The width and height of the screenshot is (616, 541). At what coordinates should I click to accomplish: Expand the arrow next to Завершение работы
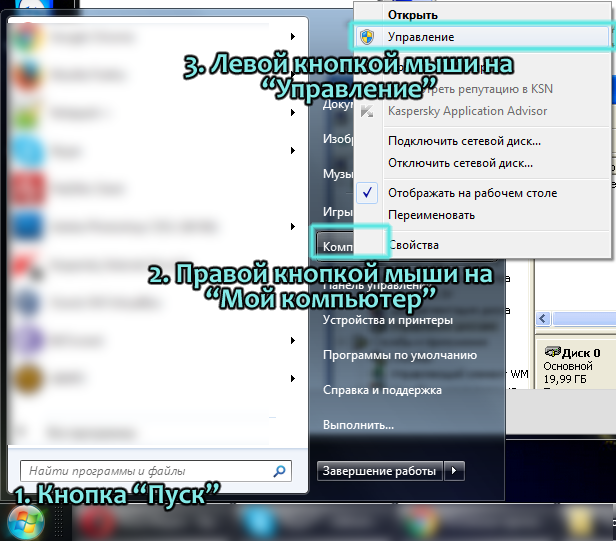[x=455, y=470]
